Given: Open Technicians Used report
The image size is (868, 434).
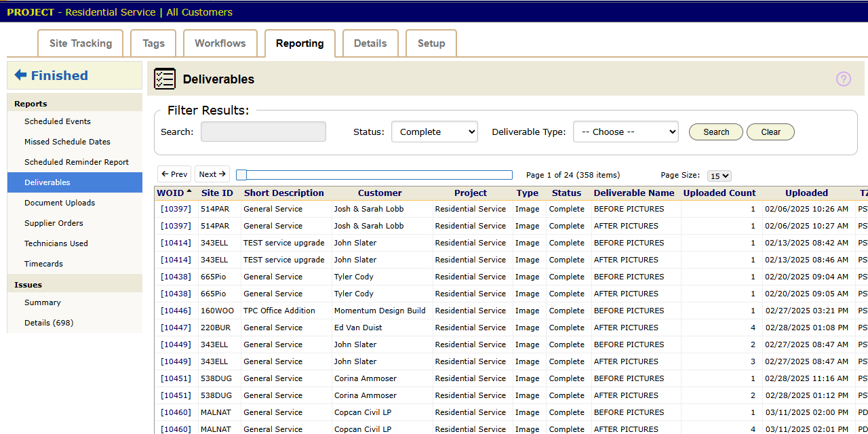Looking at the screenshot, I should tap(56, 243).
